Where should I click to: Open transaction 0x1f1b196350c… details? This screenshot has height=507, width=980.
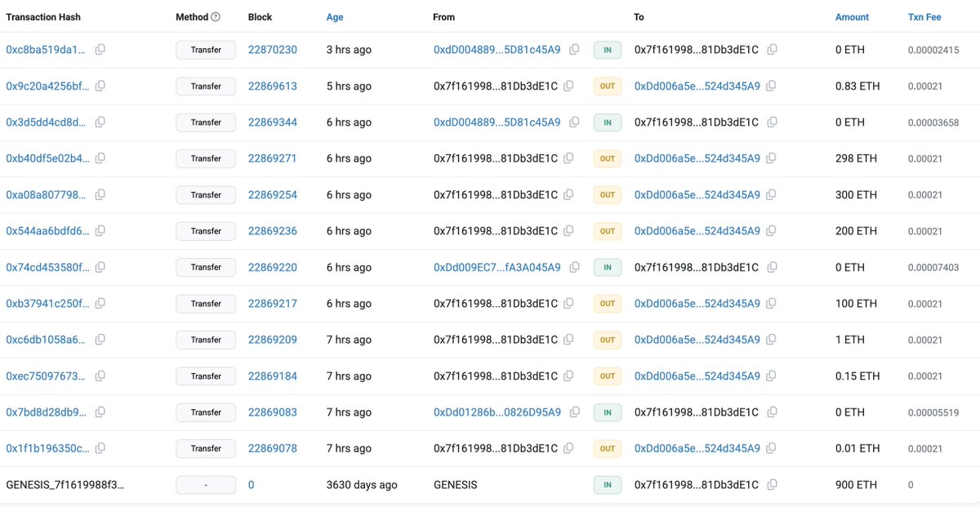tap(46, 448)
